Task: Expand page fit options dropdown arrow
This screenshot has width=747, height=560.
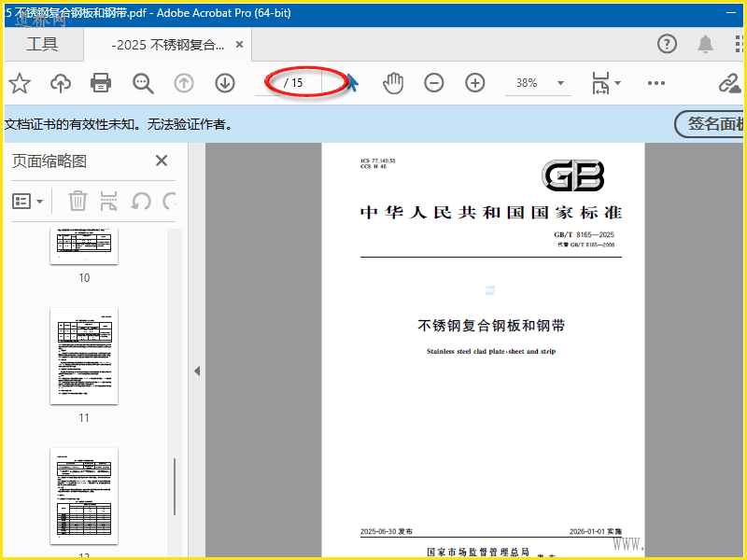Action: (x=618, y=83)
